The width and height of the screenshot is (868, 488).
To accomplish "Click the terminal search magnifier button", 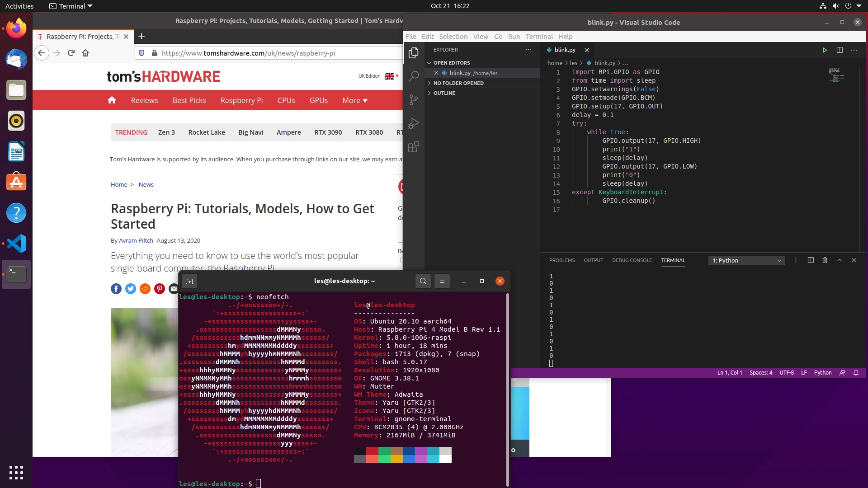I will [423, 281].
